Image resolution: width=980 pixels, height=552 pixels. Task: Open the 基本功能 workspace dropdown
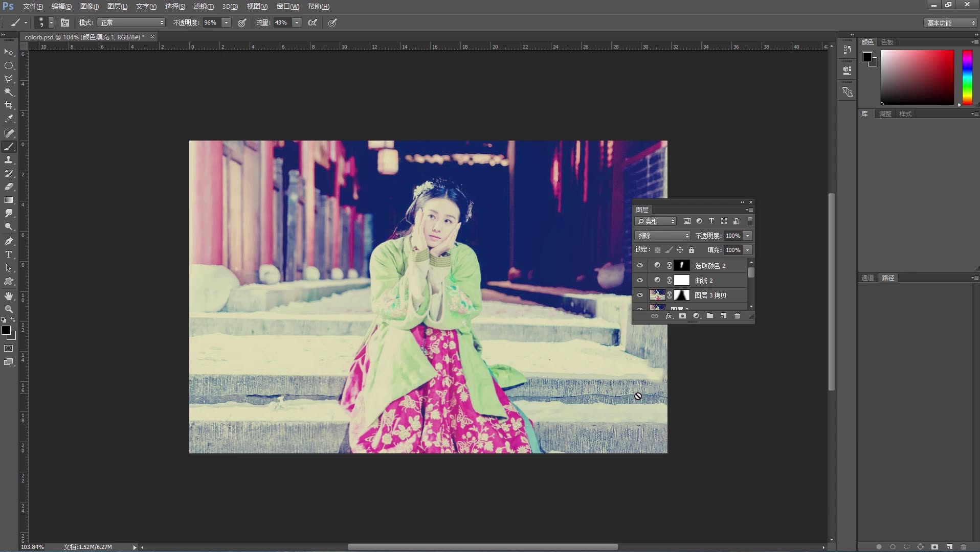pos(949,22)
